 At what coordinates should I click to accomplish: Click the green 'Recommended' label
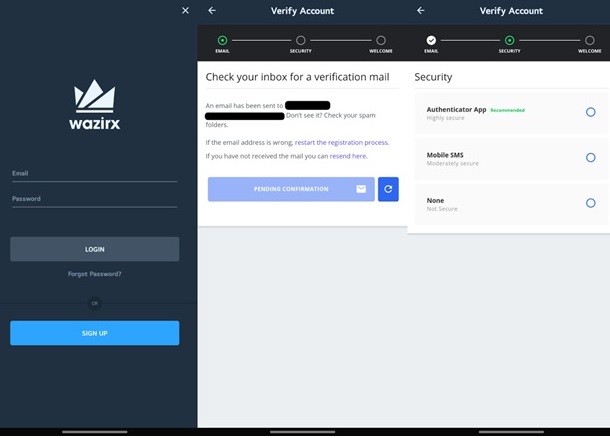pyautogui.click(x=507, y=110)
